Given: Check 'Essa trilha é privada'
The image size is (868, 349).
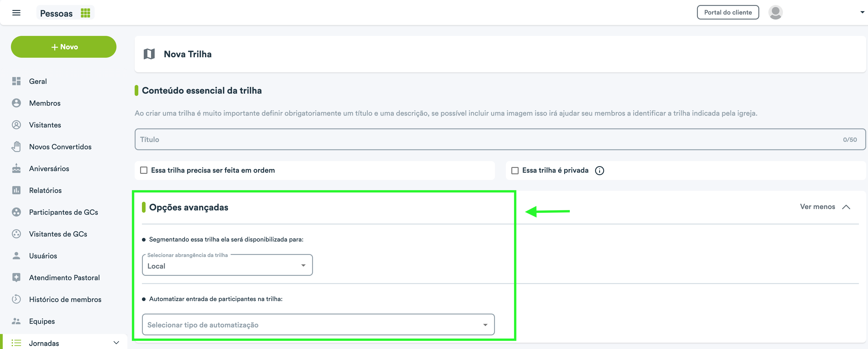Looking at the screenshot, I should (515, 171).
